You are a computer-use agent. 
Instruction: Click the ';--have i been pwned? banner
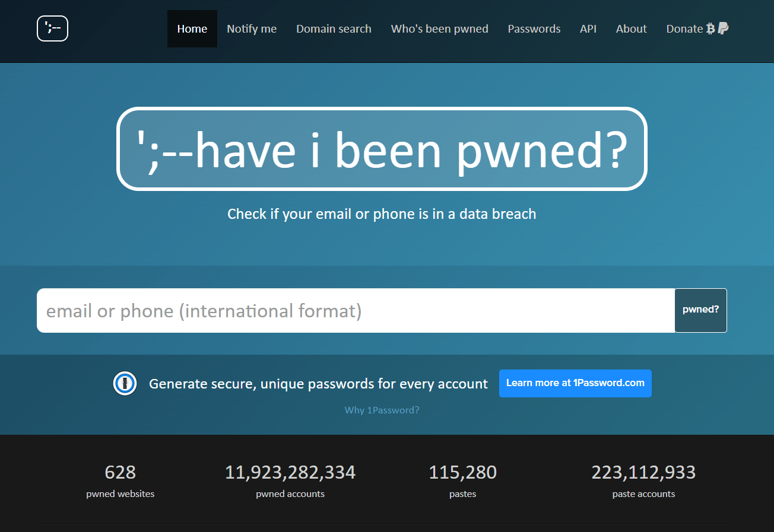[x=382, y=149]
